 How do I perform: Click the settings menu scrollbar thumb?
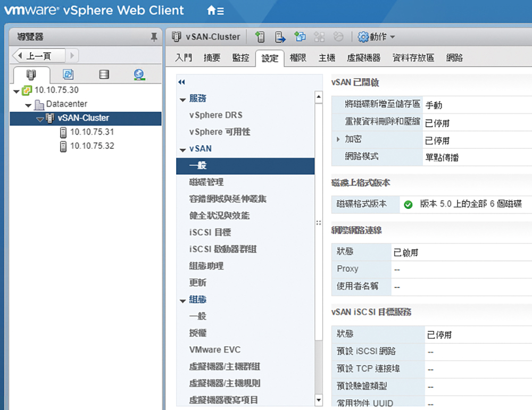tap(319, 222)
